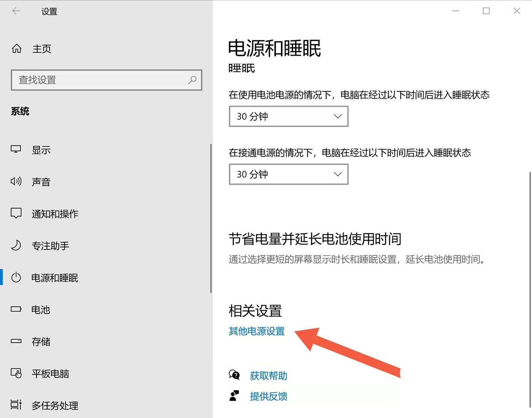Image resolution: width=532 pixels, height=418 pixels.
Task: Open 电池 settings via battery icon
Action: tap(16, 310)
